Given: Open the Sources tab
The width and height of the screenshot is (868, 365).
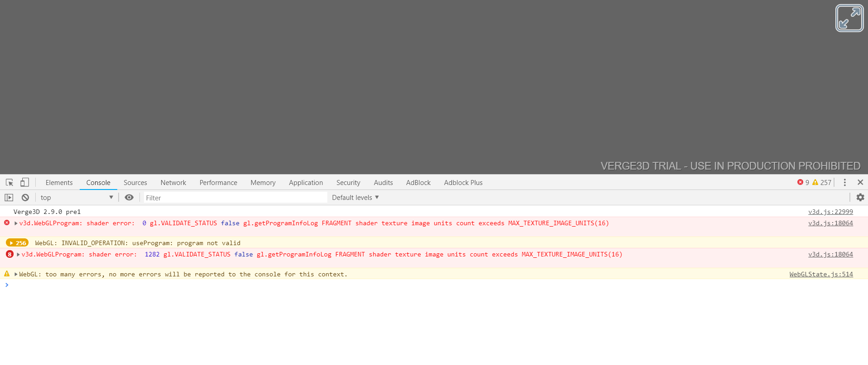Looking at the screenshot, I should tap(135, 183).
